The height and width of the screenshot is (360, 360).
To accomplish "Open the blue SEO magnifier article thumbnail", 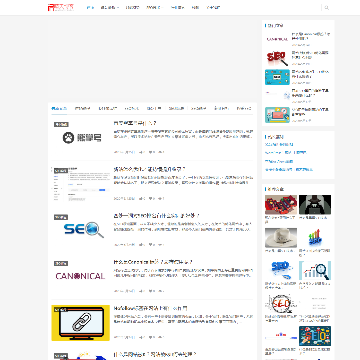I will coord(80,230).
